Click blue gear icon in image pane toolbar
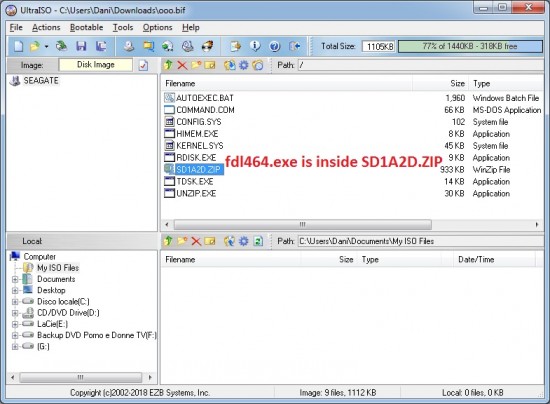This screenshot has width=550, height=404. (243, 65)
